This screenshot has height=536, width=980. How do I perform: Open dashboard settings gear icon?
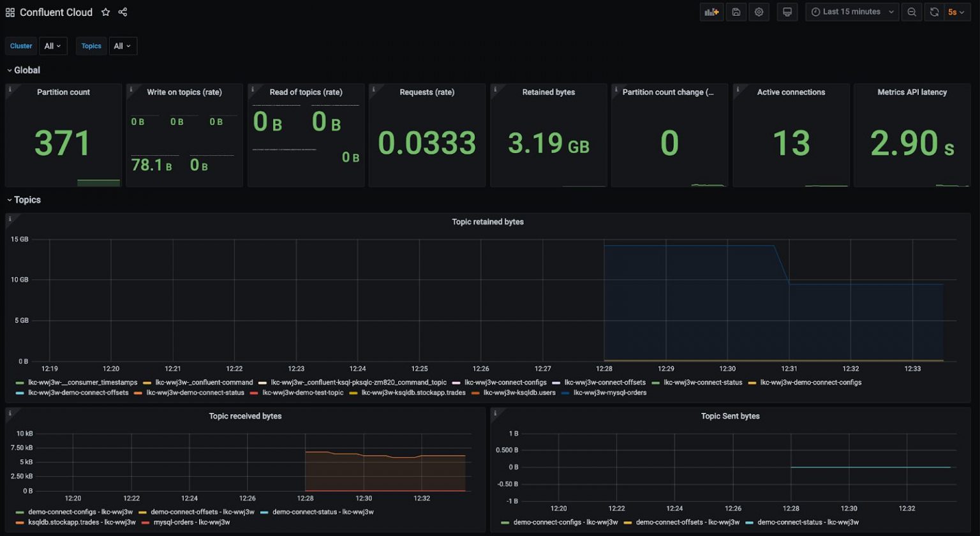759,12
